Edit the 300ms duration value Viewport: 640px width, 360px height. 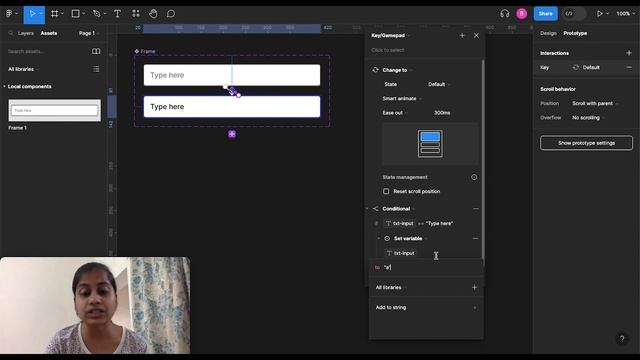click(442, 113)
